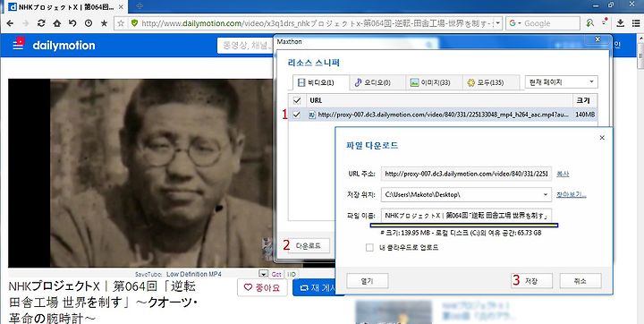
Task: Expand the save location path dropdown
Action: (x=546, y=194)
